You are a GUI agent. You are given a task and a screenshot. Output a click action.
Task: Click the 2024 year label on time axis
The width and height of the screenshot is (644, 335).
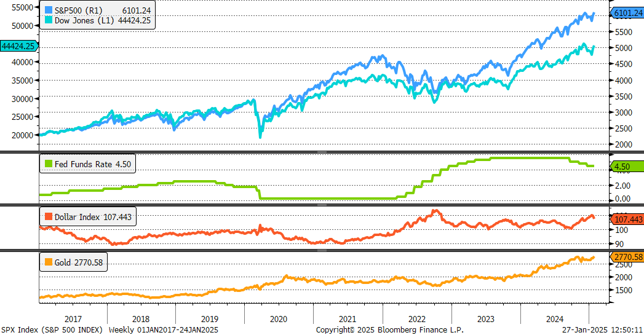[x=555, y=319]
